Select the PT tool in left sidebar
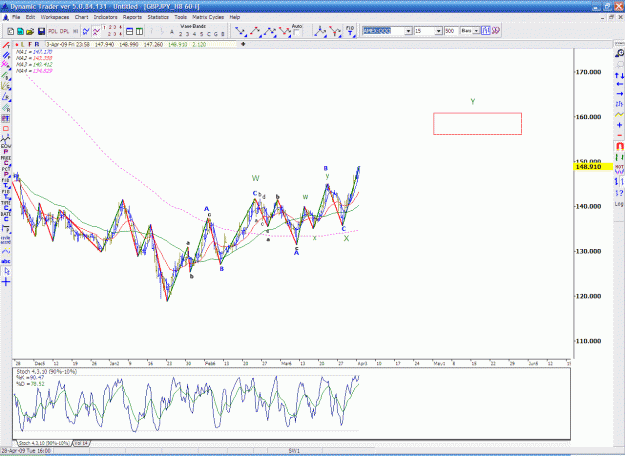Screen dimensions: 625x456 (6, 119)
